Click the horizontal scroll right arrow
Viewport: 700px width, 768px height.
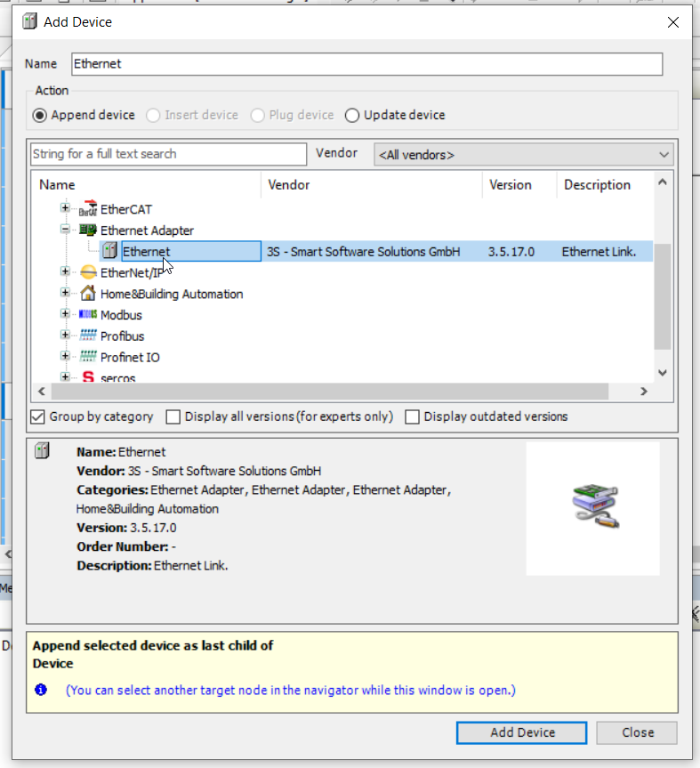pos(644,392)
